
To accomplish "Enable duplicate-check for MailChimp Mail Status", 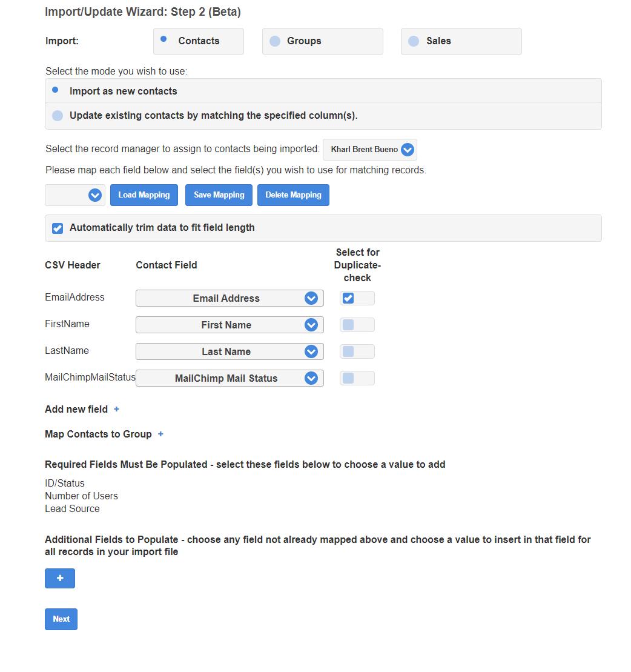I will (x=348, y=378).
